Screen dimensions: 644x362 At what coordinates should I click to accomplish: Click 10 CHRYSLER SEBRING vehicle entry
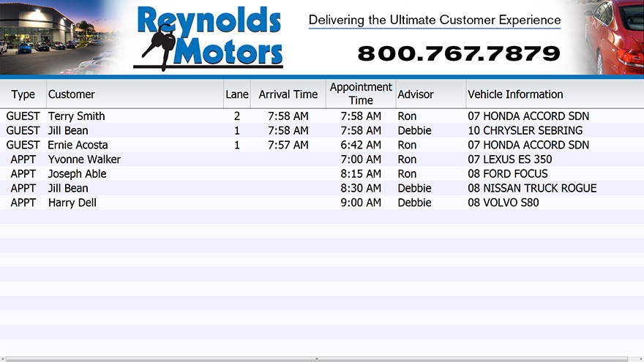click(x=525, y=130)
